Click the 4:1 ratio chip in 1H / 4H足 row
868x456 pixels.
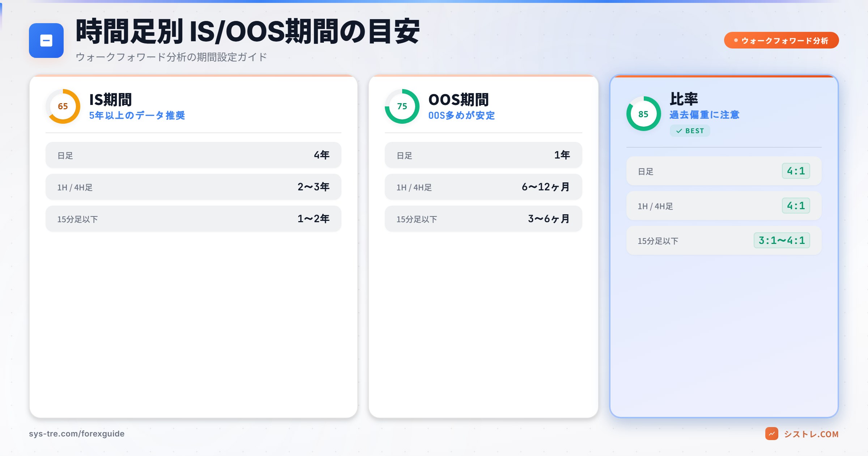click(796, 206)
